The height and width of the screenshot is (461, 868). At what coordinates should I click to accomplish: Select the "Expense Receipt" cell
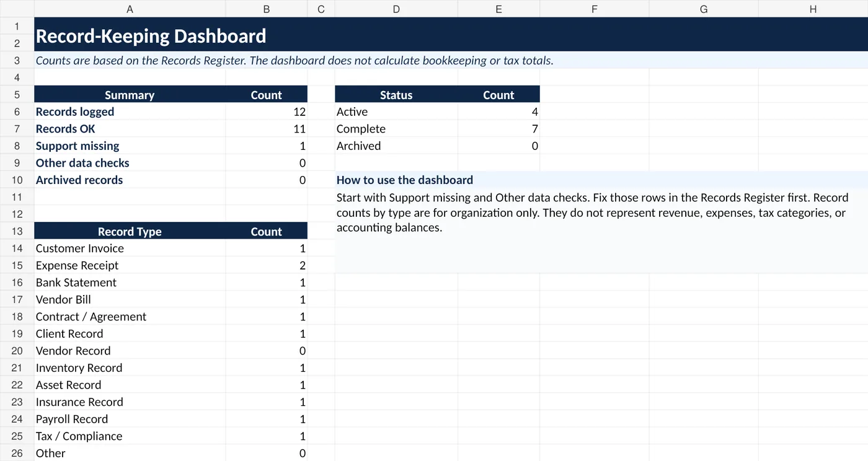[x=130, y=265]
